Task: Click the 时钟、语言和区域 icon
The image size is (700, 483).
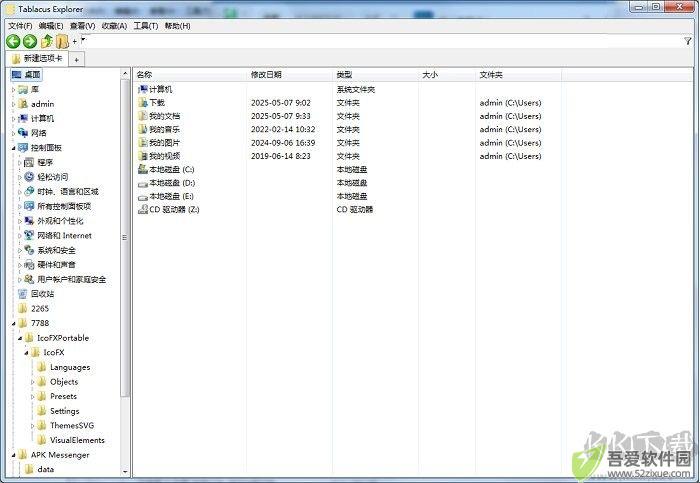Action: click(29, 192)
